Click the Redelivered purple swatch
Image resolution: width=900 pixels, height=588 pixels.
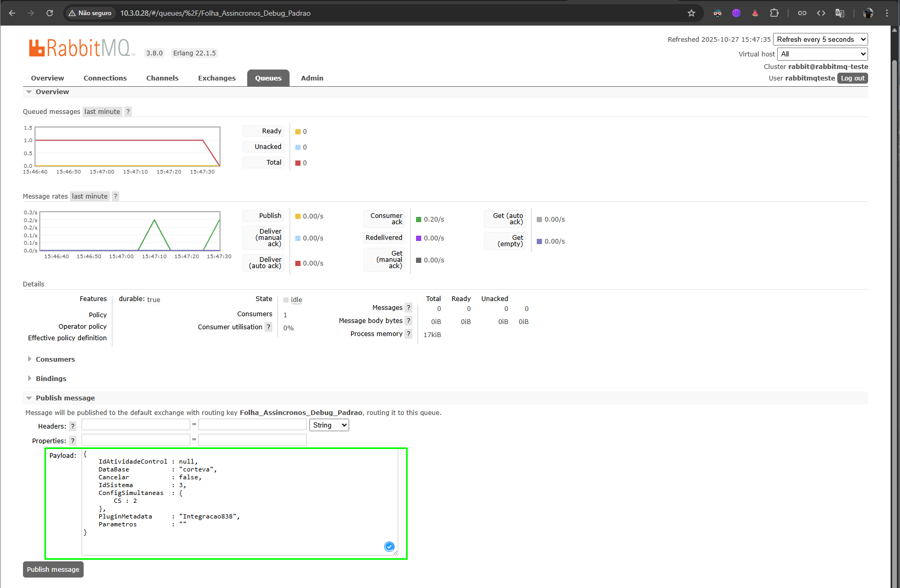click(x=419, y=238)
